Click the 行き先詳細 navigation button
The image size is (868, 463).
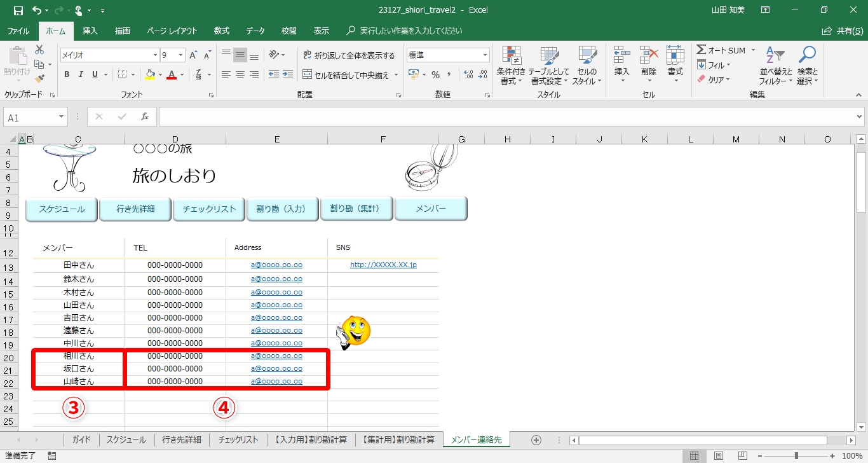[x=135, y=209]
